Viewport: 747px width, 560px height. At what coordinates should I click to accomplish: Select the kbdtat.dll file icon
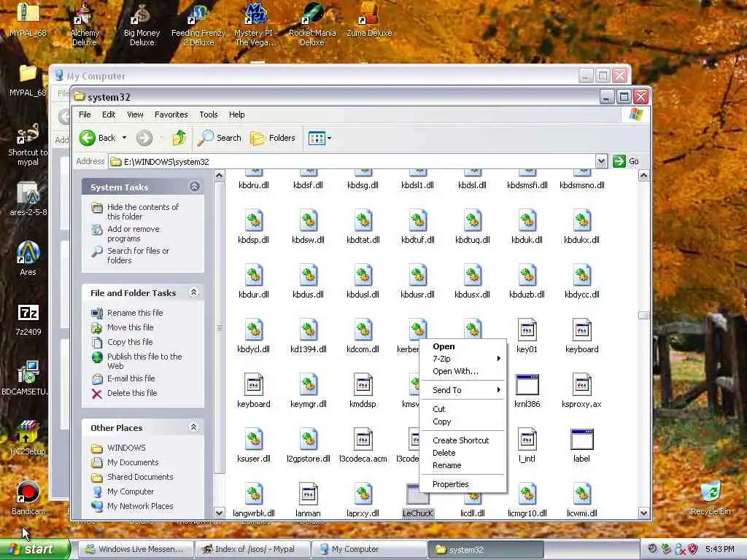[363, 222]
